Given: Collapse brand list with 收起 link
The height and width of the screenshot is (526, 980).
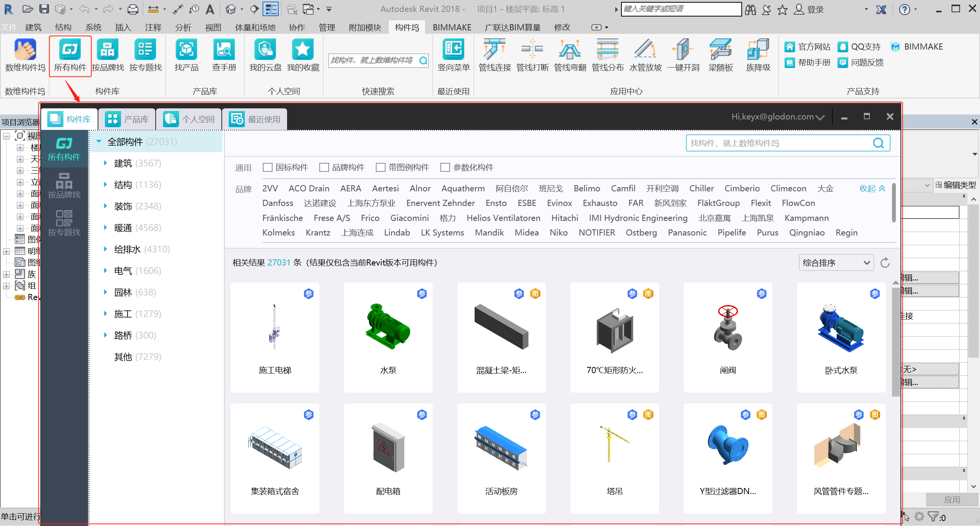Looking at the screenshot, I should pyautogui.click(x=872, y=188).
